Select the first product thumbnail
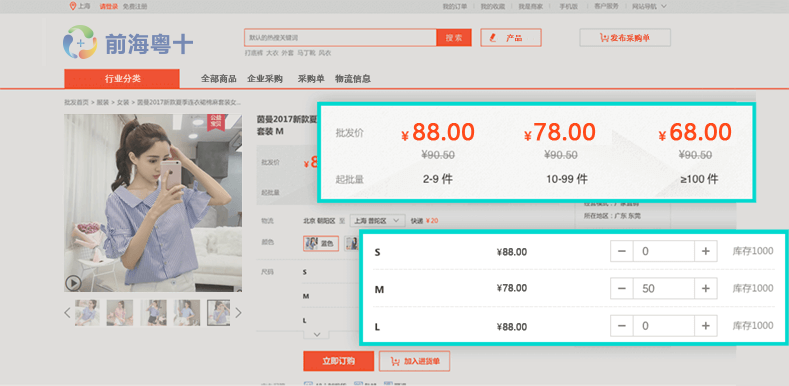The width and height of the screenshot is (789, 386). [x=87, y=313]
